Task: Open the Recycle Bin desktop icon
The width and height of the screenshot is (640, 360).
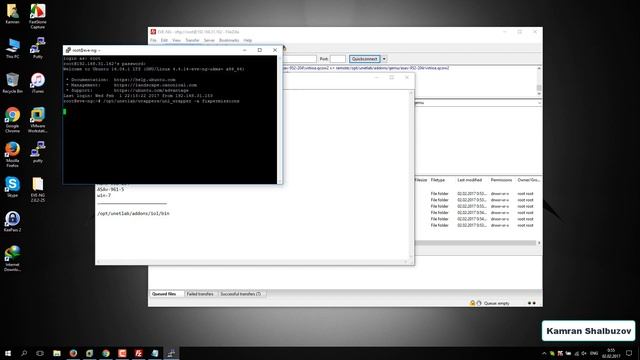Action: pyautogui.click(x=12, y=83)
